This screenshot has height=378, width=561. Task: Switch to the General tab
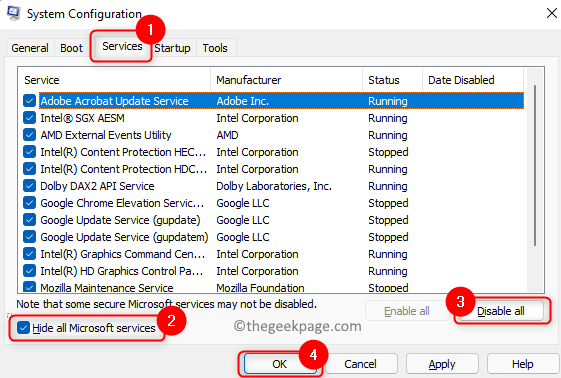(x=30, y=48)
